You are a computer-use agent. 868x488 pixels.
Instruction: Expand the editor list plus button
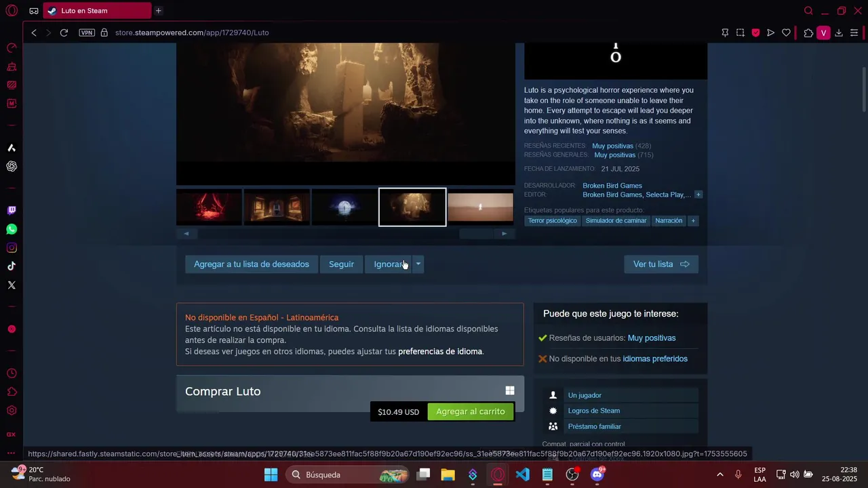coord(698,195)
